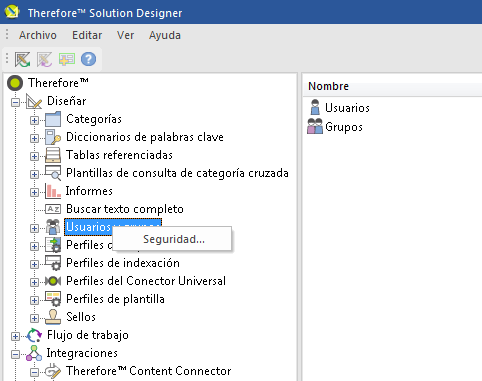Expand the Categorías node
The width and height of the screenshot is (482, 381).
click(34, 120)
